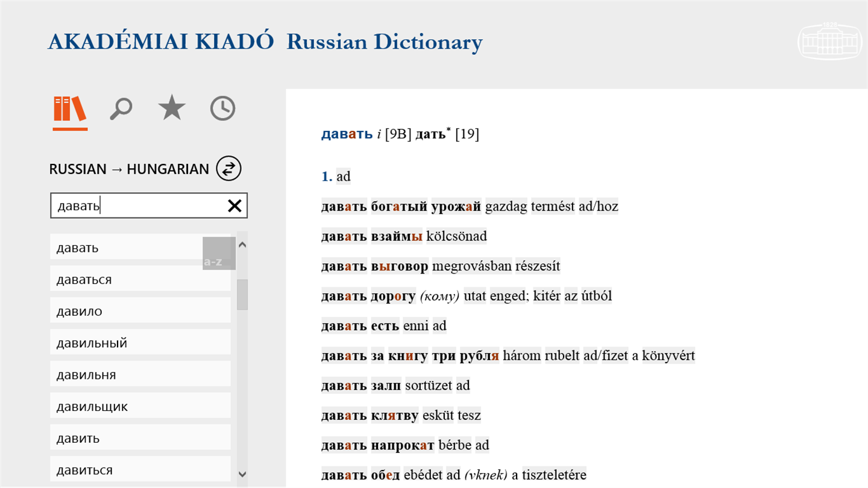Swap Russian and Hungarian language direction
This screenshot has height=488, width=868.
pyautogui.click(x=229, y=169)
